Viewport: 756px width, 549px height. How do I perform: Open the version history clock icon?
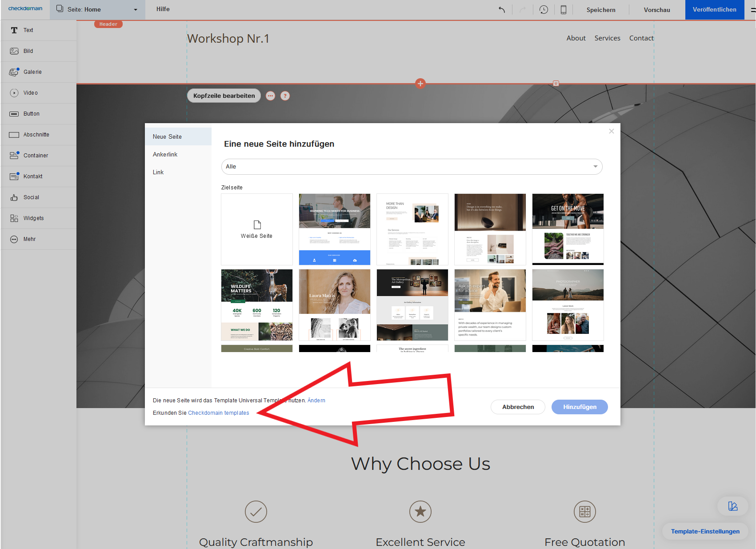click(544, 10)
